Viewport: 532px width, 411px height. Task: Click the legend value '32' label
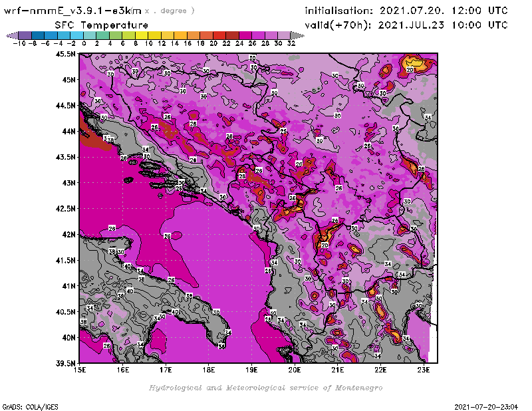pyautogui.click(x=291, y=43)
